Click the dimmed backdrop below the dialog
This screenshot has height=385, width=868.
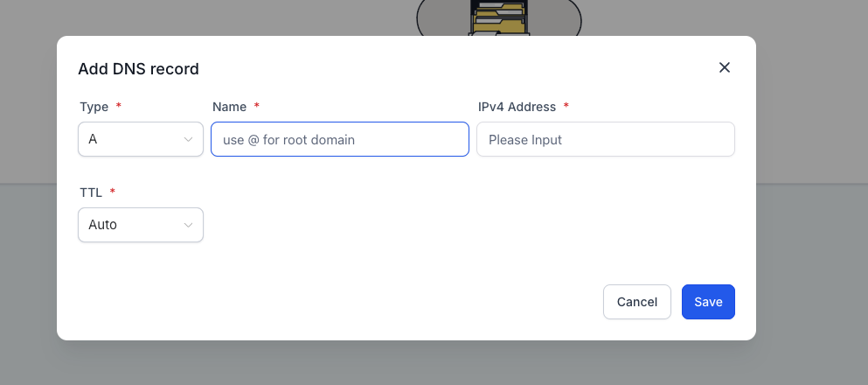[x=434, y=363]
